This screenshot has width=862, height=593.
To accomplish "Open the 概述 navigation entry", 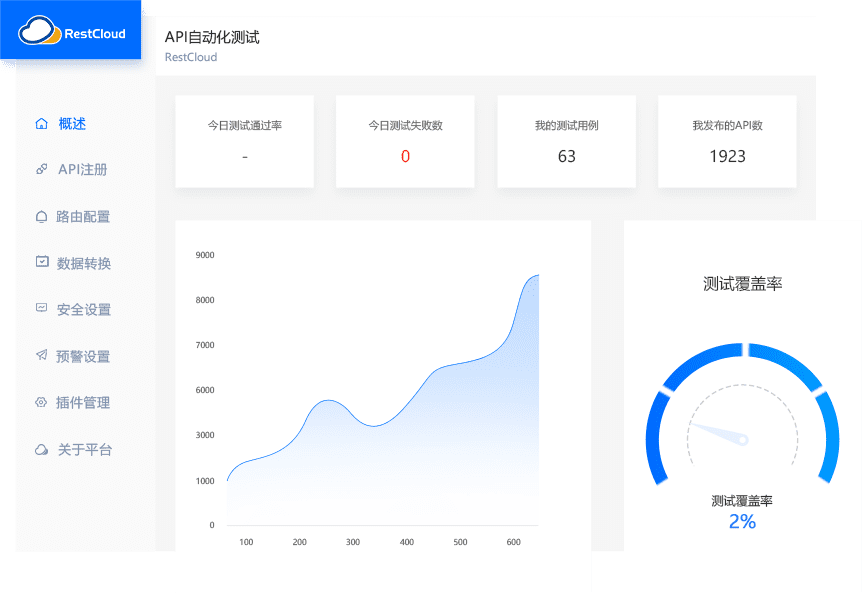I will 72,122.
